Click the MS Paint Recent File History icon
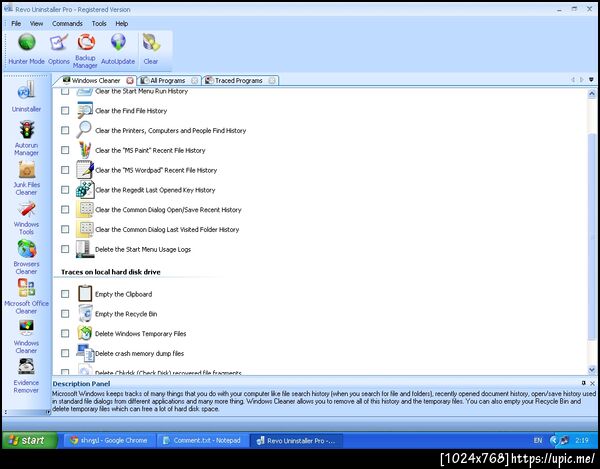Screen dimensions: 600x469 click(x=85, y=150)
